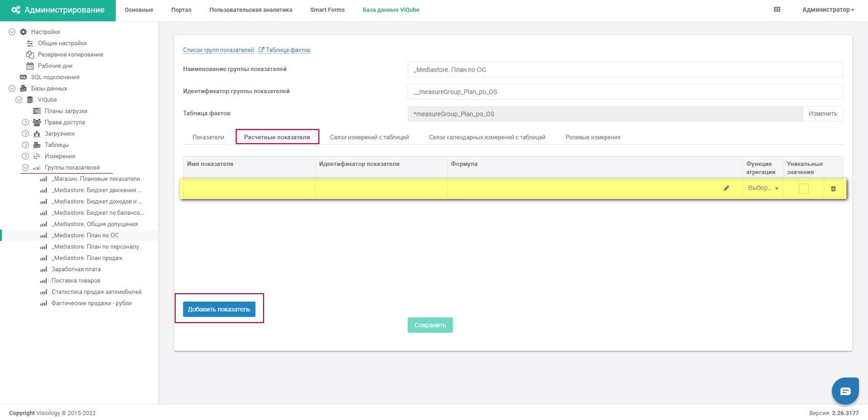This screenshot has width=868, height=420.
Task: Click the Общие настройки sliders icon
Action: (30, 43)
